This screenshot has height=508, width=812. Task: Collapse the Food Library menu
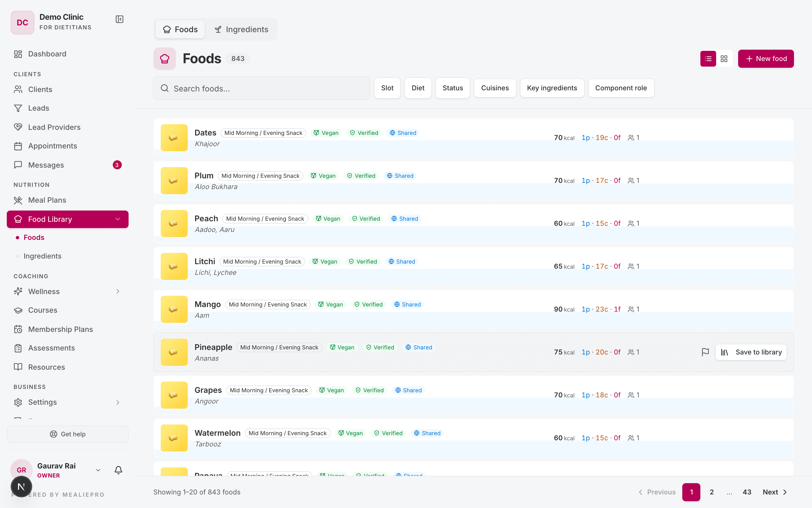(x=67, y=219)
